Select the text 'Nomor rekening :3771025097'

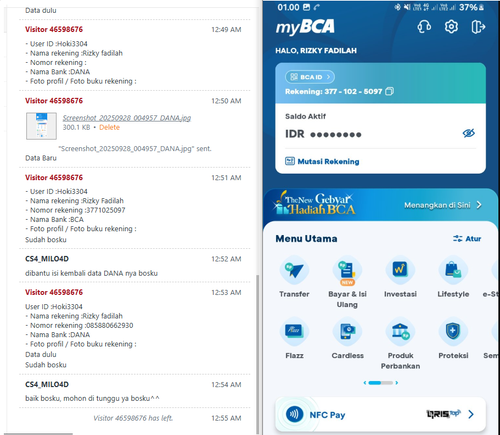tap(78, 210)
